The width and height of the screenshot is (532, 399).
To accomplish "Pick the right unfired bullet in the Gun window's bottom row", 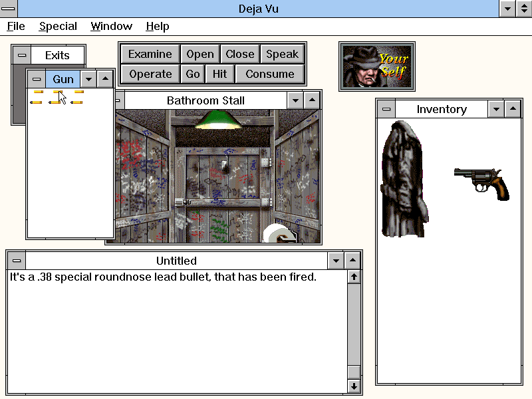I will 76,102.
